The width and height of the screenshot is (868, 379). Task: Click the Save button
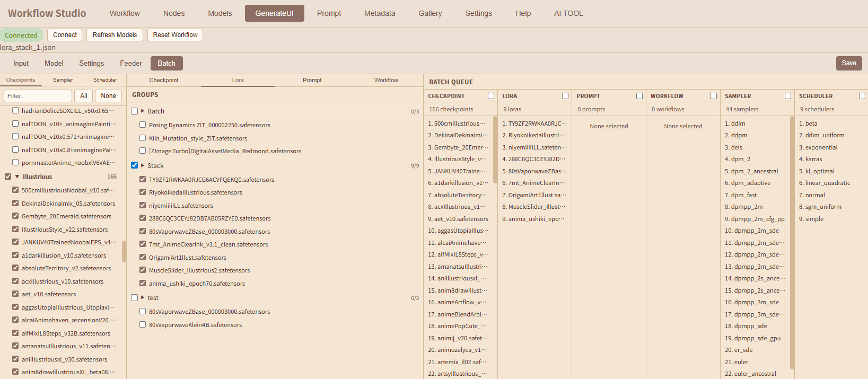click(x=849, y=63)
